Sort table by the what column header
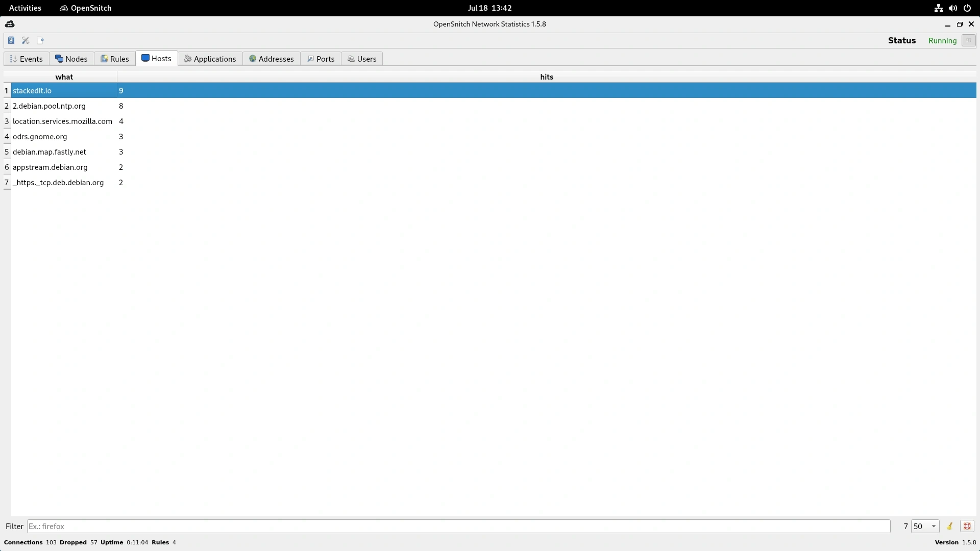The width and height of the screenshot is (980, 551). coord(64,77)
